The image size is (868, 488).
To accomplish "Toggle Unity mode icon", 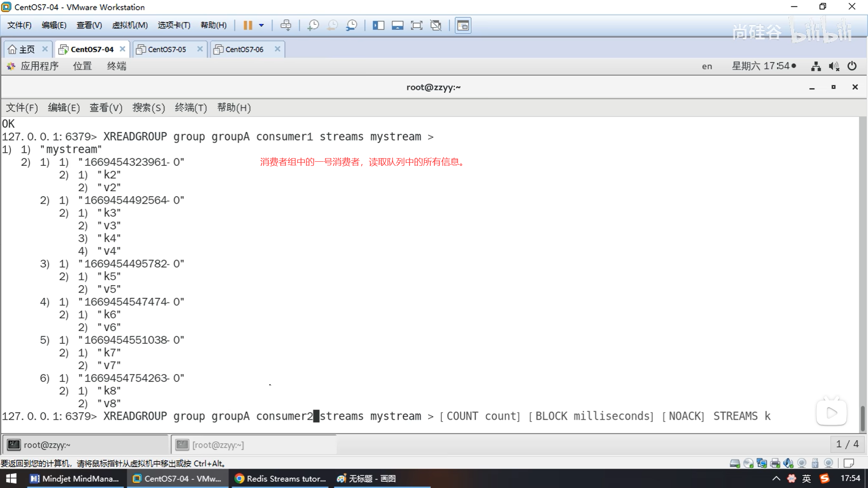I will click(436, 25).
